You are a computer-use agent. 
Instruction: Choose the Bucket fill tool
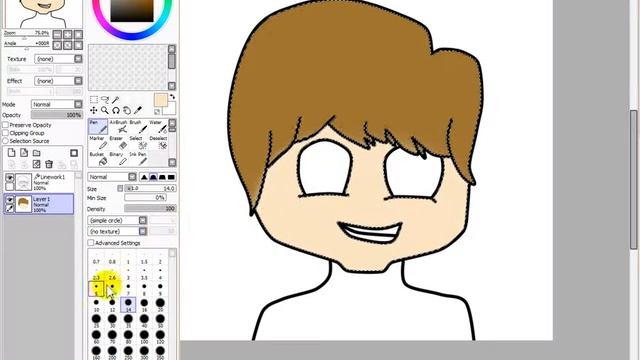pyautogui.click(x=98, y=159)
